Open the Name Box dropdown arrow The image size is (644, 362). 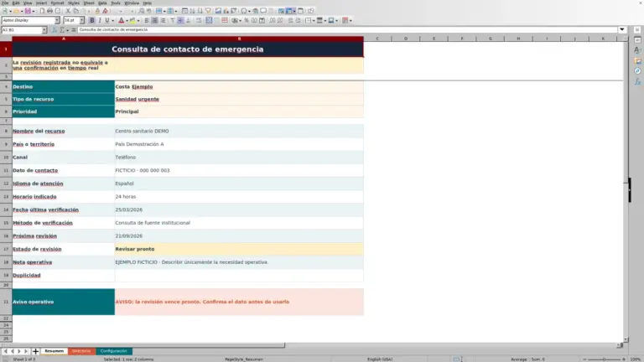pos(44,30)
